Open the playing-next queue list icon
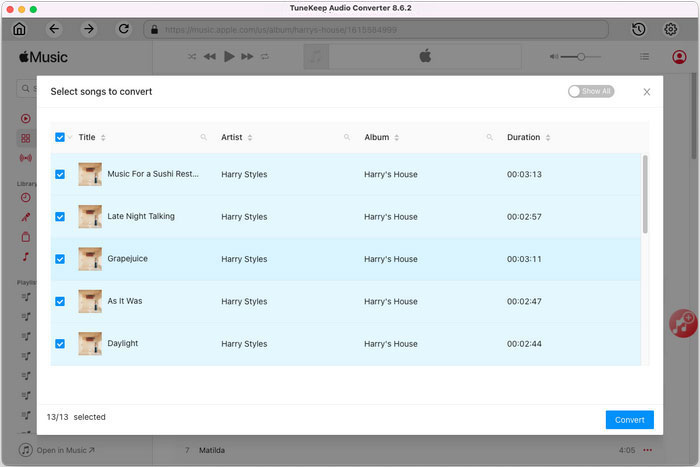This screenshot has height=467, width=700. pos(644,57)
